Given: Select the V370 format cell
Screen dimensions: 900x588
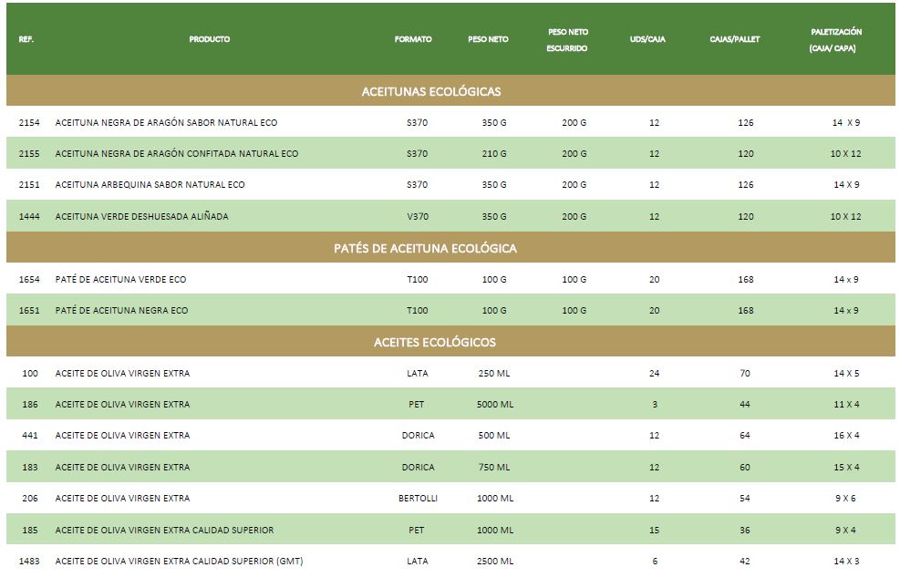Looking at the screenshot, I should (x=417, y=216).
